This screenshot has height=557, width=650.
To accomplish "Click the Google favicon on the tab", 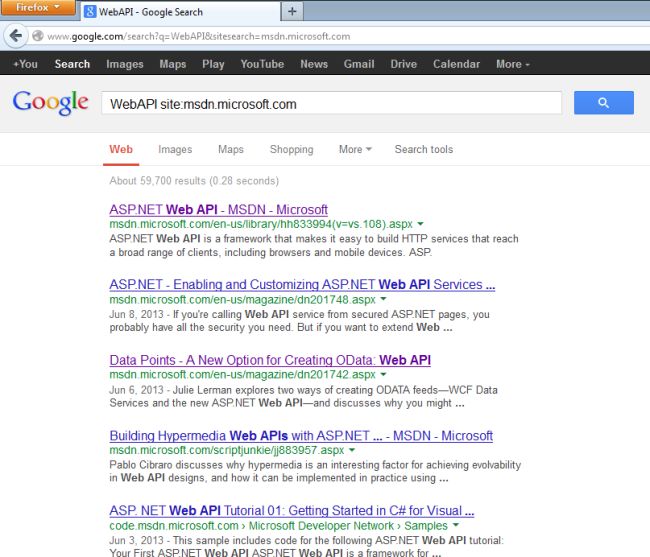I will click(90, 12).
